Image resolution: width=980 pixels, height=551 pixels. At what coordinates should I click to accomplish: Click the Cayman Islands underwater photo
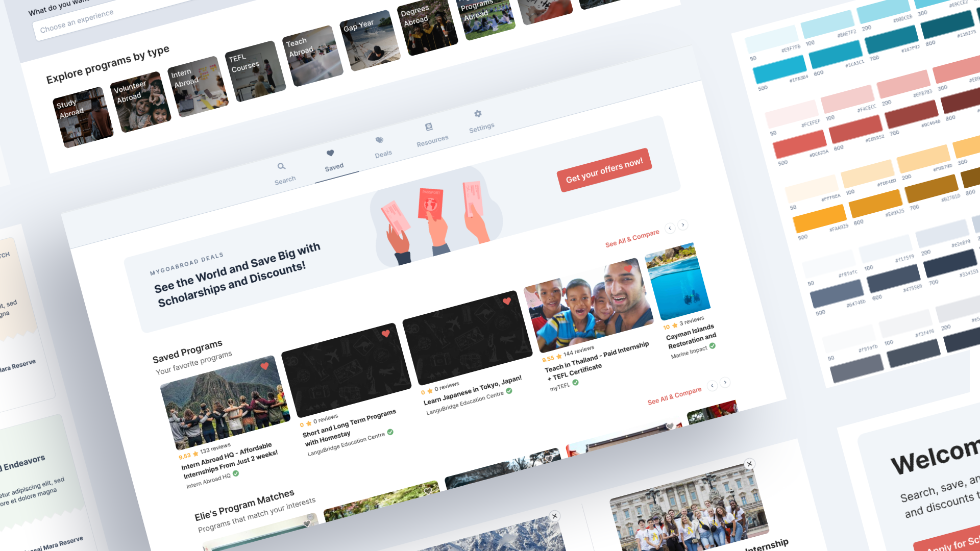(677, 281)
